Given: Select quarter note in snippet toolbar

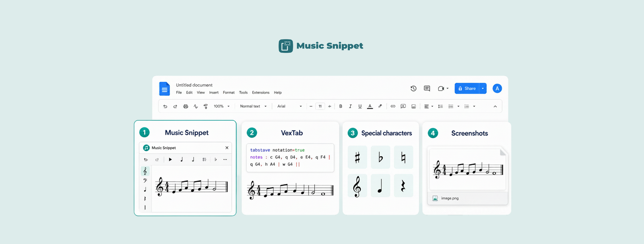Looking at the screenshot, I should (182, 159).
